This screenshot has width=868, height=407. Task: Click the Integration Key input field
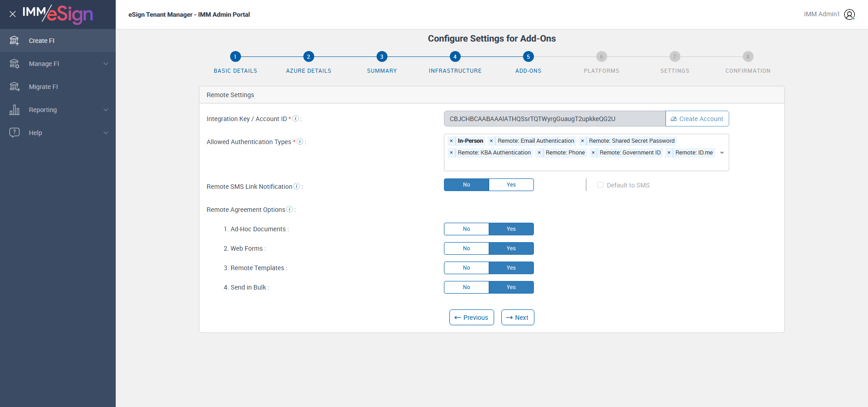pos(555,118)
